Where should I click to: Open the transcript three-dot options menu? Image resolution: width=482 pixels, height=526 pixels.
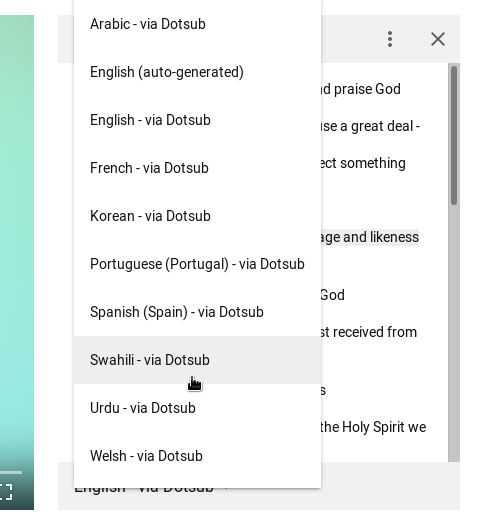coord(390,39)
